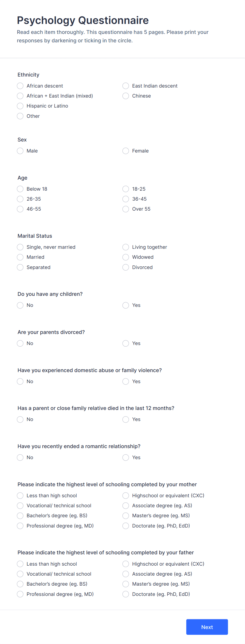Select the 18-25 age range
This screenshot has width=245, height=644.
point(126,189)
